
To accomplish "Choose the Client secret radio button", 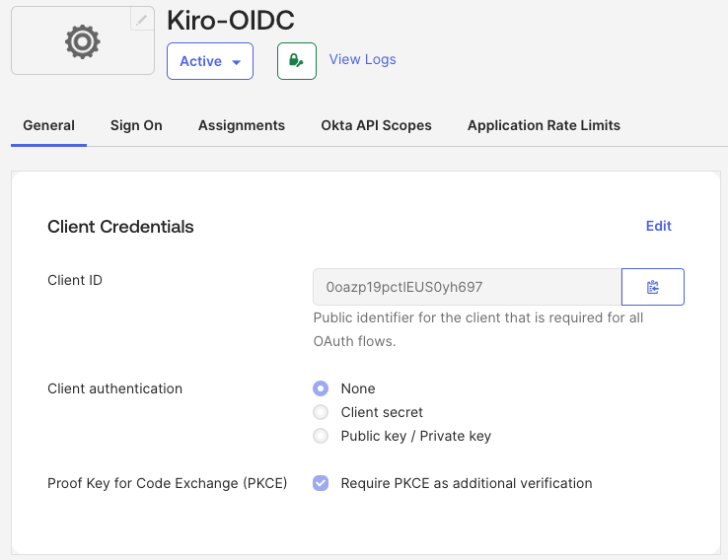I will tap(321, 412).
